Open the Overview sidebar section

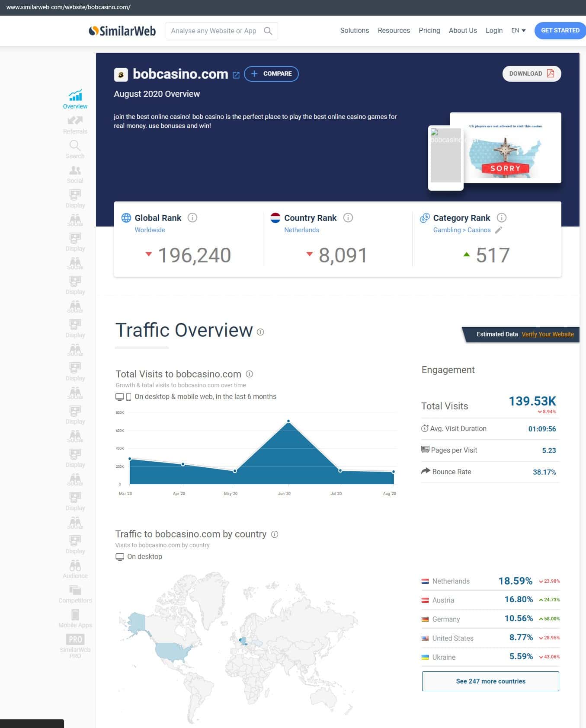(75, 99)
